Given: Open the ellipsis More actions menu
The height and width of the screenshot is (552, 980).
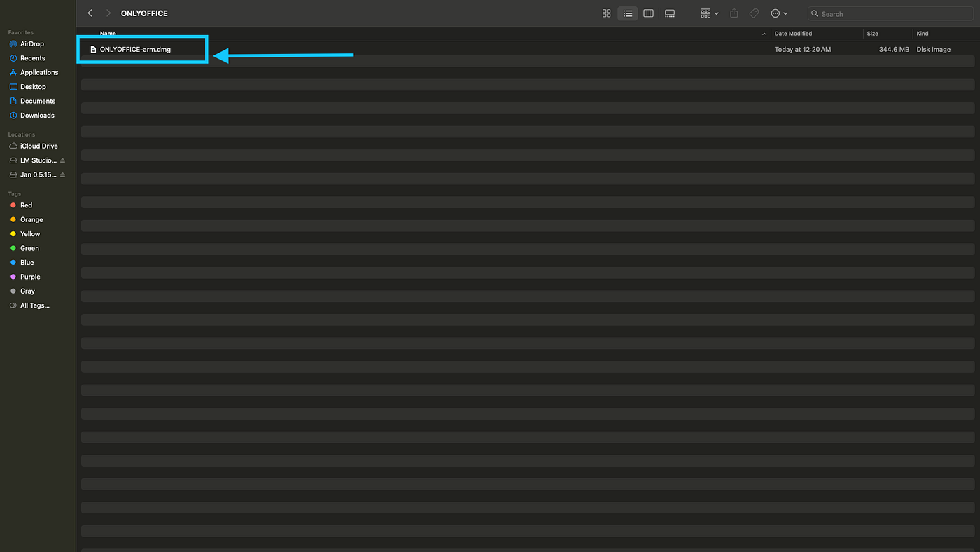Looking at the screenshot, I should pos(779,13).
